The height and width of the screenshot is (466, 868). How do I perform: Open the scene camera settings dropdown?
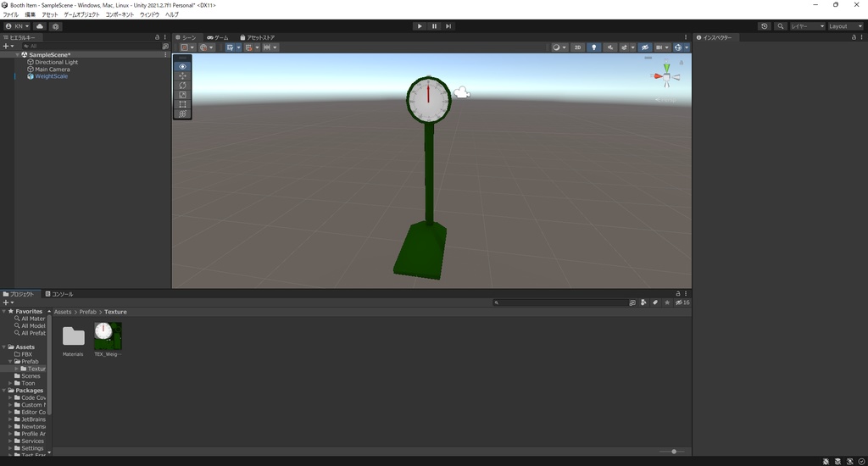662,47
